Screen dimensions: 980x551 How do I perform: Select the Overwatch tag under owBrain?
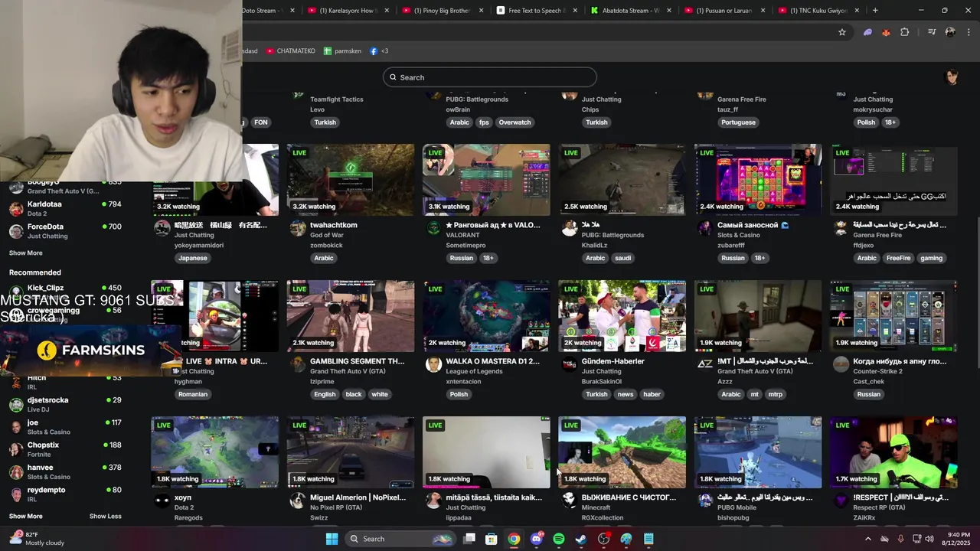514,122
